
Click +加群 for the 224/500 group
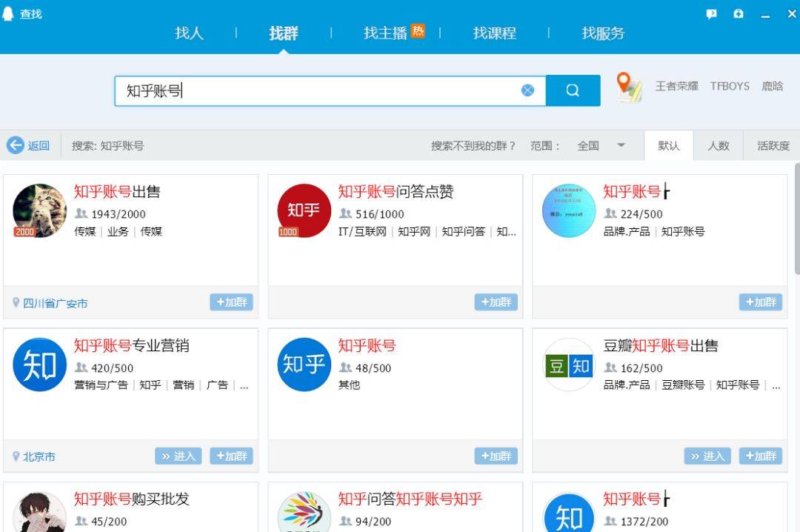pyautogui.click(x=760, y=302)
